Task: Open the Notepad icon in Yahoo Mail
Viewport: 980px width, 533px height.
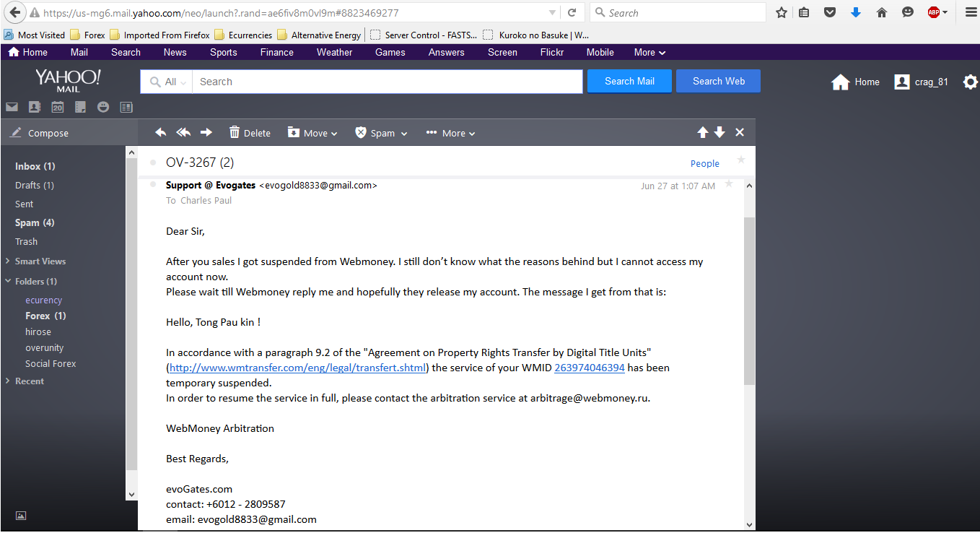Action: pyautogui.click(x=80, y=107)
